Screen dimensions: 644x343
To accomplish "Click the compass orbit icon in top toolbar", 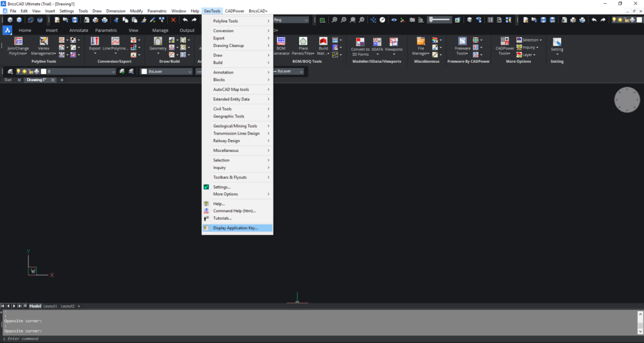I will pos(382,19).
